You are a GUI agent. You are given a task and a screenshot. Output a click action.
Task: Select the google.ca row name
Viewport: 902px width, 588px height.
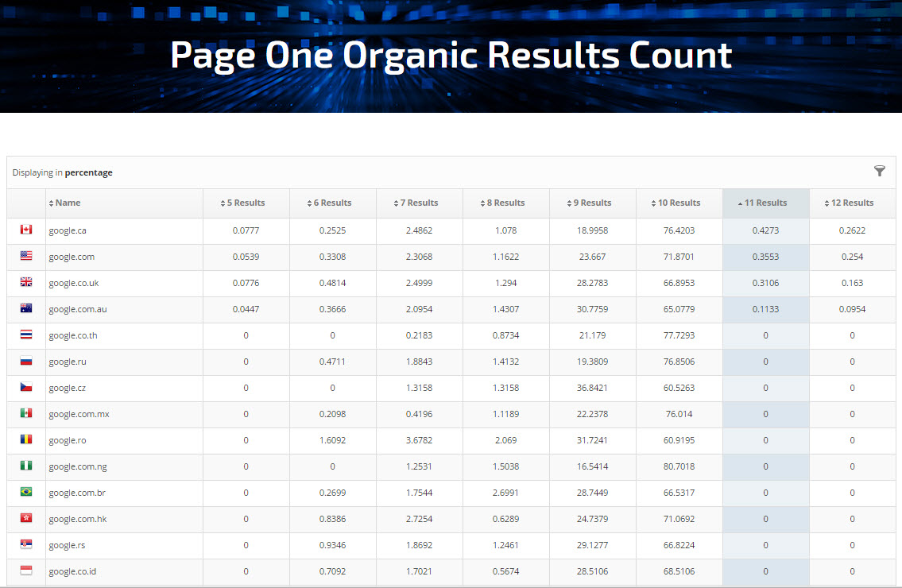point(68,230)
